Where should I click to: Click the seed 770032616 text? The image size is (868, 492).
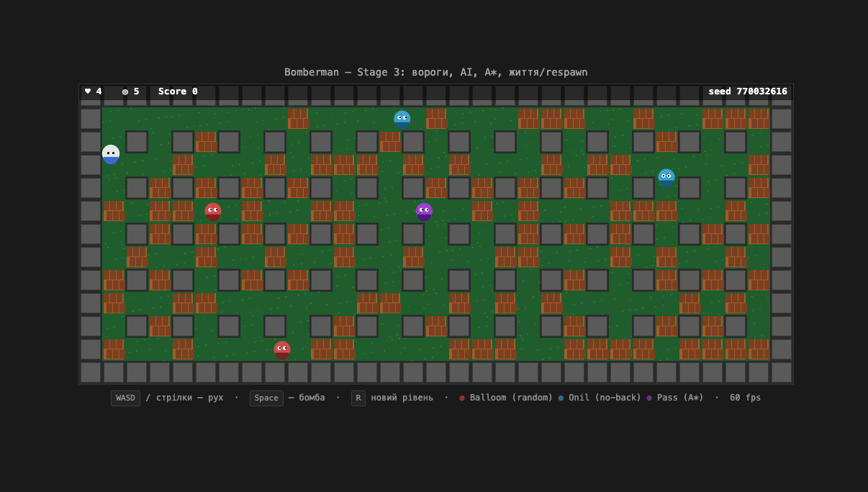tap(748, 91)
